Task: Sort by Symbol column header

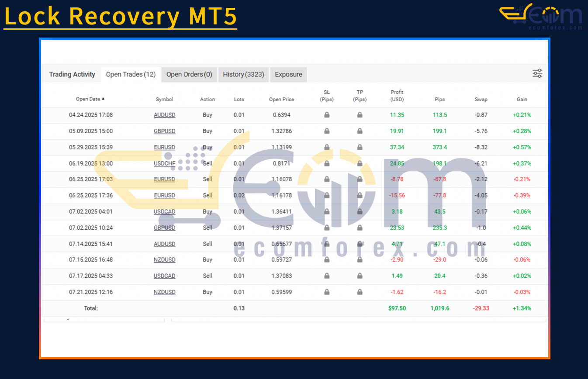Action: tap(164, 100)
